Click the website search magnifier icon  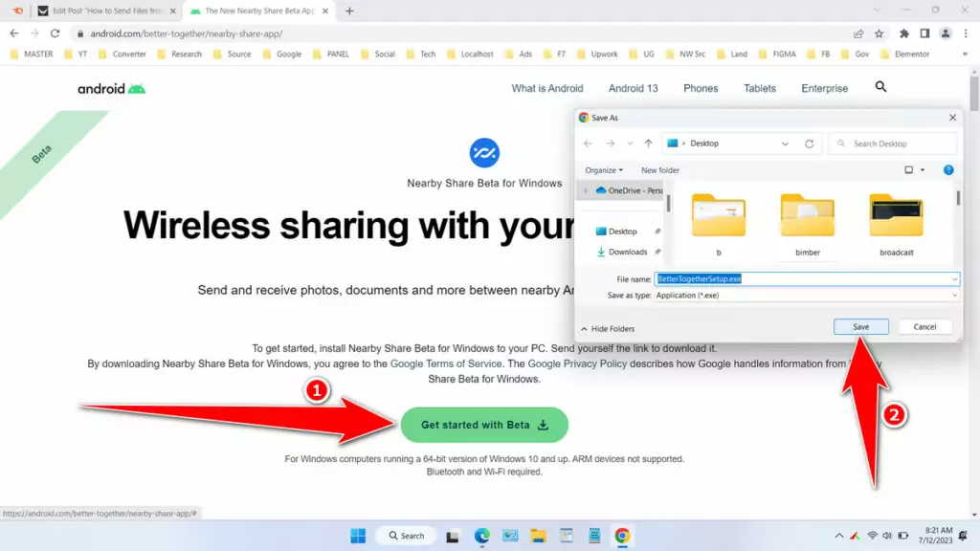[880, 87]
